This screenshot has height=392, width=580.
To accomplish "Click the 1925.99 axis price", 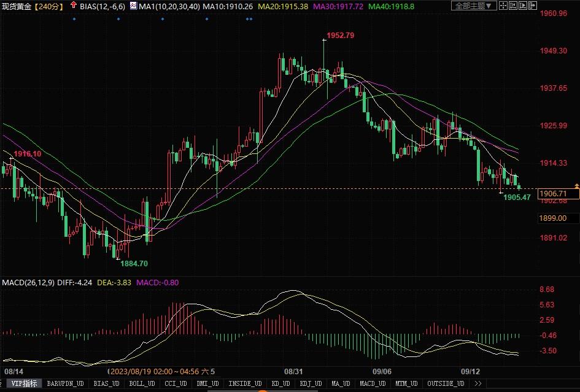I will (x=554, y=126).
